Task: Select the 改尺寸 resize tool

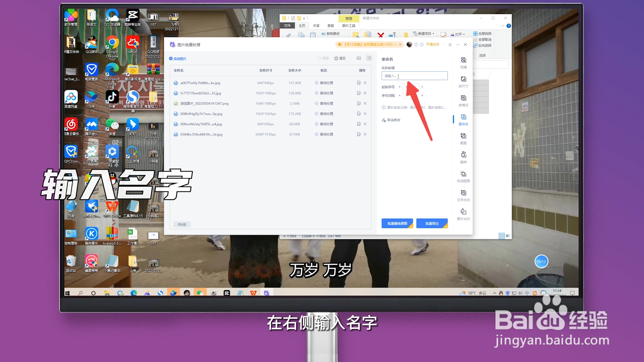Action: (x=463, y=82)
